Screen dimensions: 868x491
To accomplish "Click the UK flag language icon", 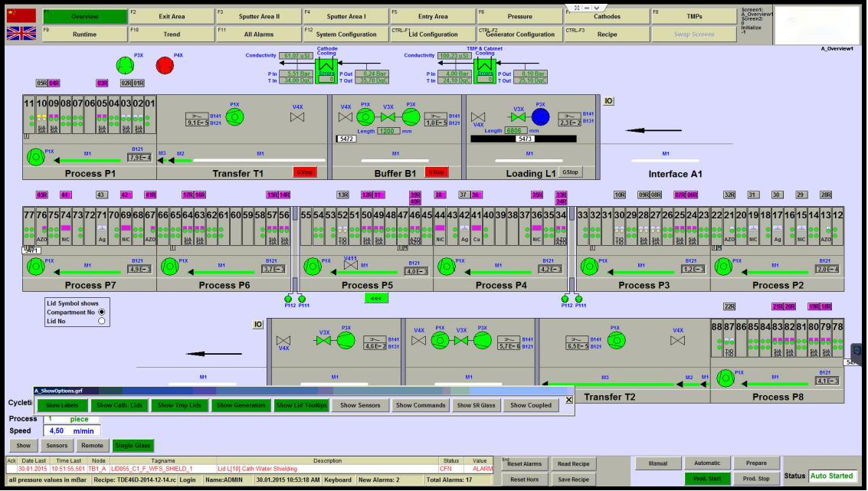I will [x=21, y=33].
